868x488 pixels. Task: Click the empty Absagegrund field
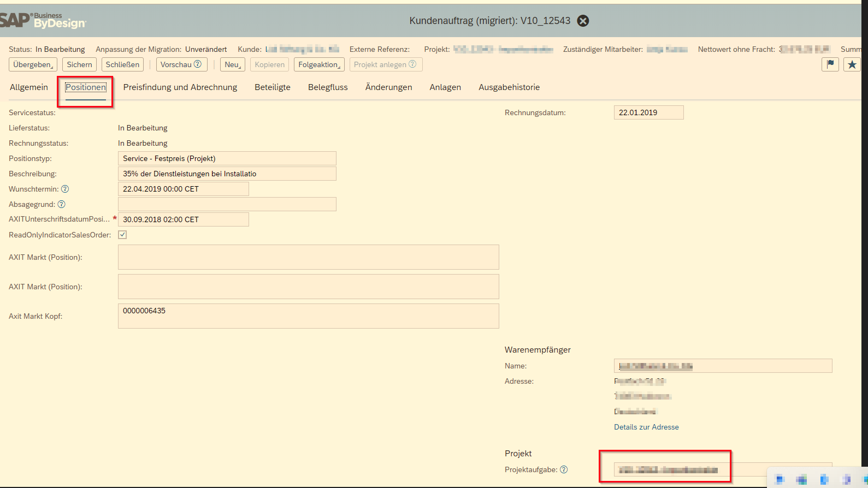tap(227, 204)
